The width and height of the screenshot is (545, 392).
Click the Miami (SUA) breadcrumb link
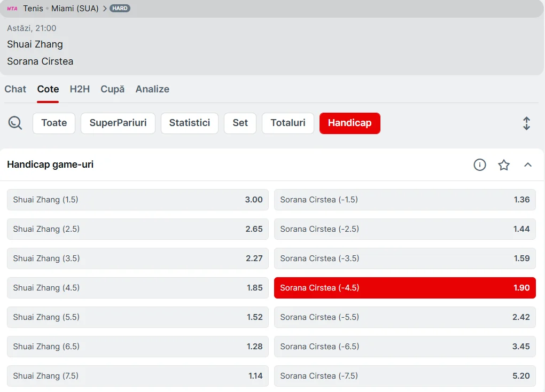click(x=75, y=9)
